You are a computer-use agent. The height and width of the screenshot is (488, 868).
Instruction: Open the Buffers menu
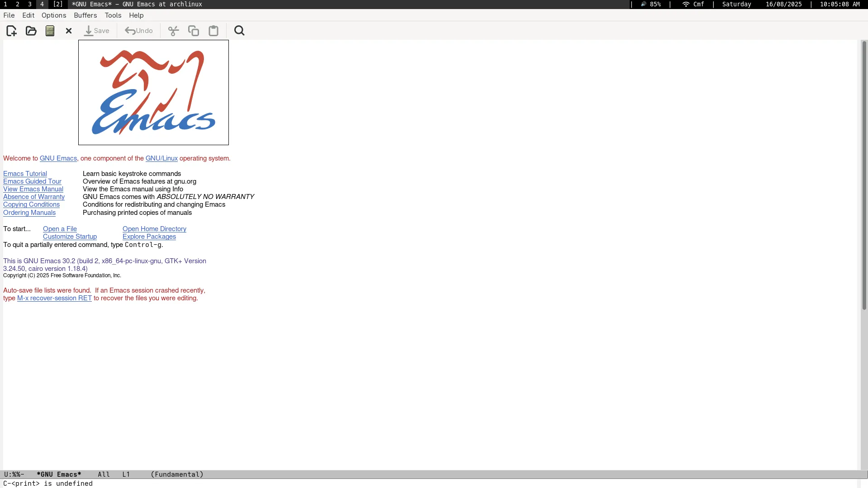tap(85, 15)
